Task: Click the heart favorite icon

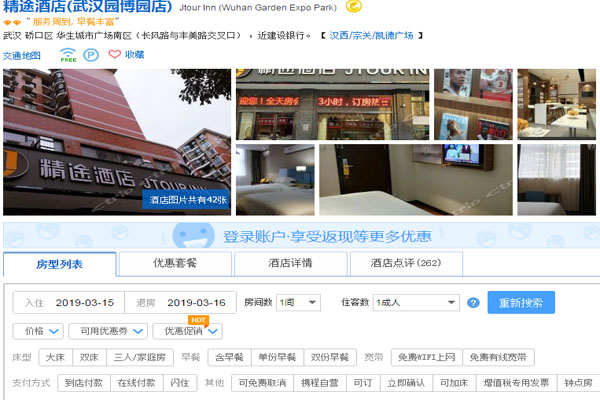Action: point(114,54)
